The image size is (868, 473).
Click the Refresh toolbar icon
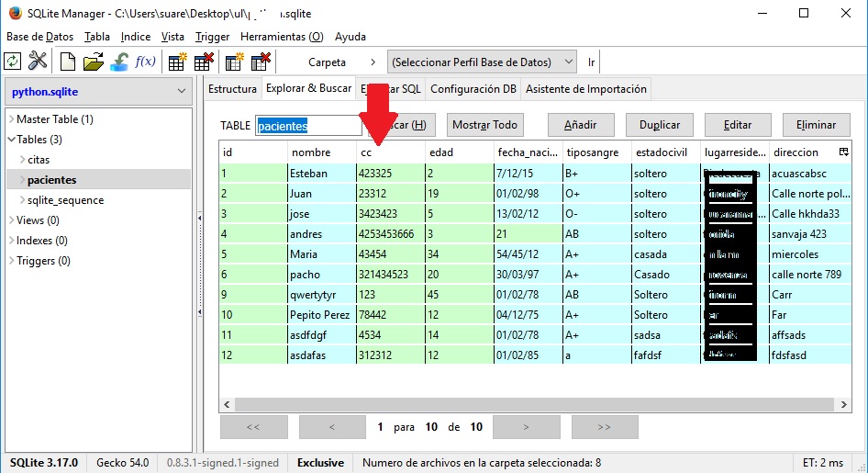[x=12, y=62]
